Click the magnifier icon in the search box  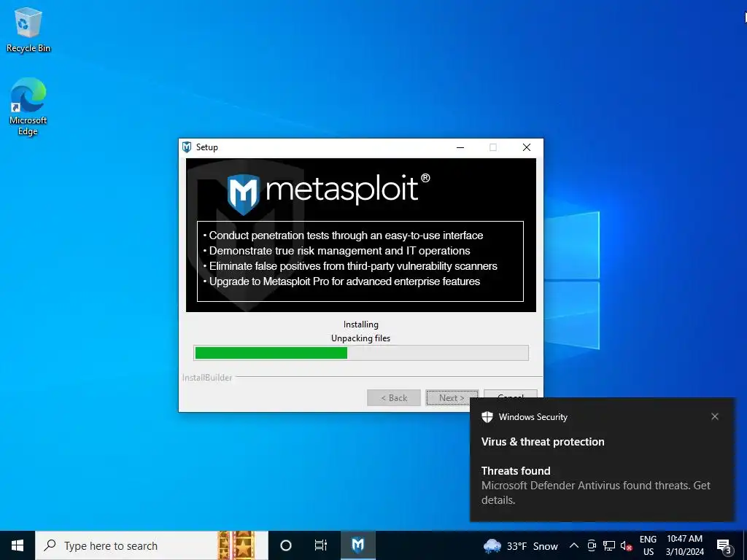(x=50, y=545)
